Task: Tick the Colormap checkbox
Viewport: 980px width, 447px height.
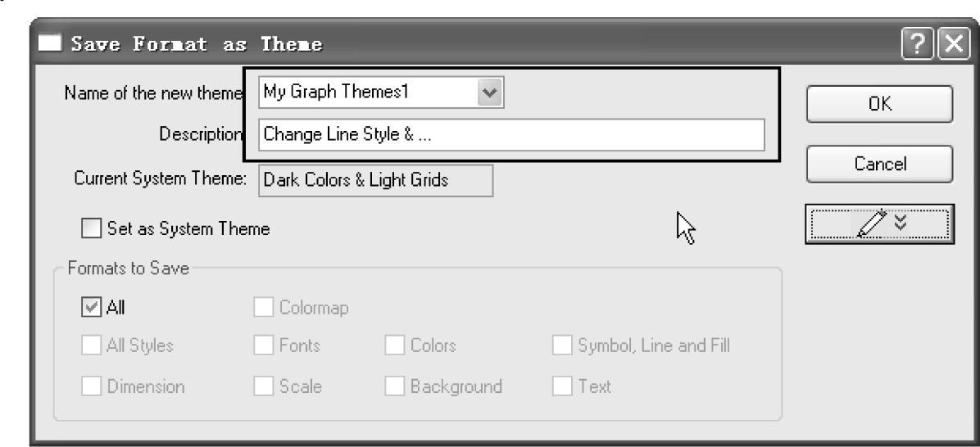Action: 264,308
